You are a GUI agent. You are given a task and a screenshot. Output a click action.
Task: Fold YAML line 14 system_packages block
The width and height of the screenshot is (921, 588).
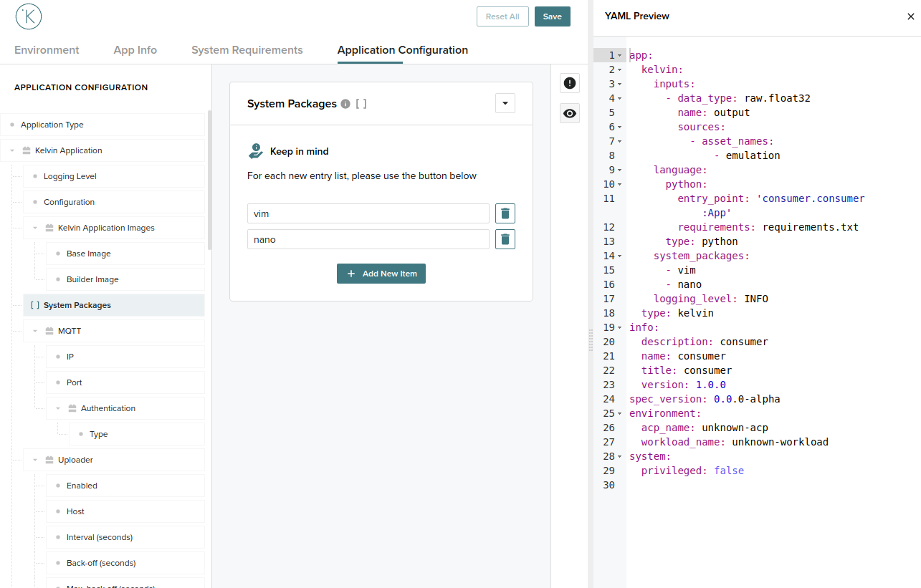(x=620, y=256)
